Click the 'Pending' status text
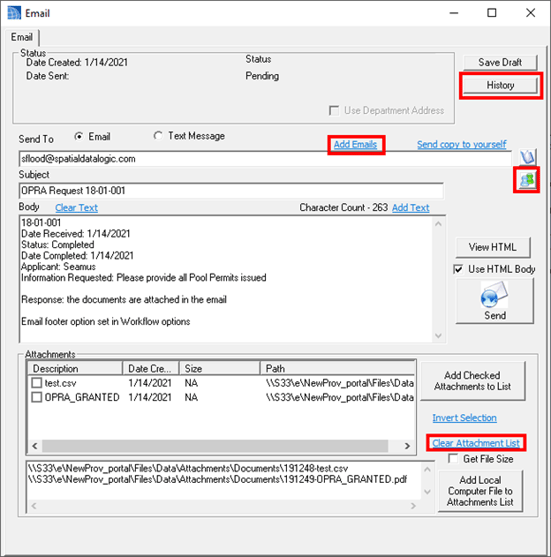Screen dimensions: 551x557 [262, 76]
